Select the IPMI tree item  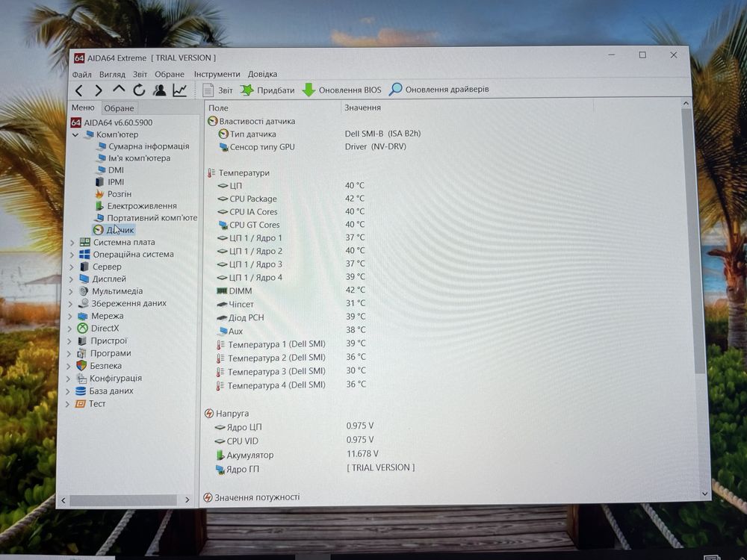[x=110, y=182]
